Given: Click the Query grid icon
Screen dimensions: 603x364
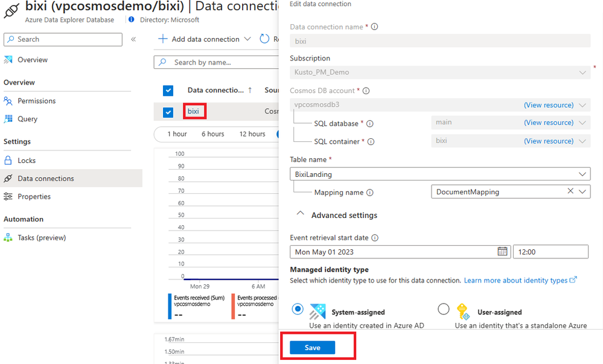Looking at the screenshot, I should coord(8,119).
